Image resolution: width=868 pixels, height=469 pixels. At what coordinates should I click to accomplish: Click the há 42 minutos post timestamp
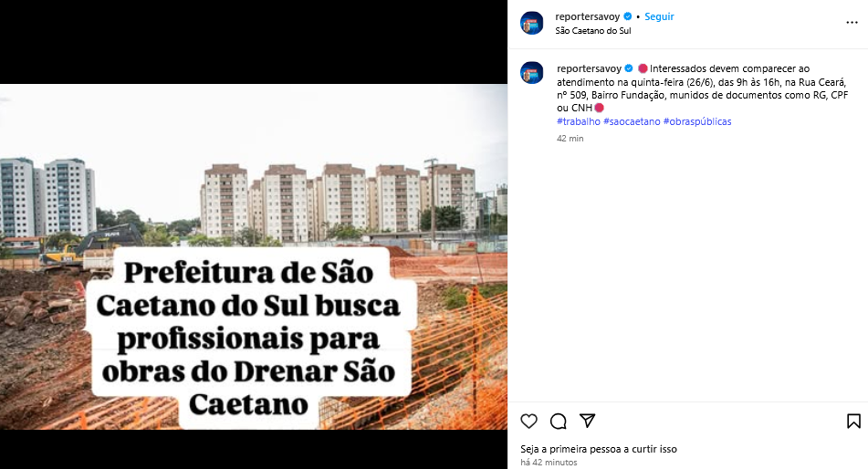pyautogui.click(x=549, y=463)
